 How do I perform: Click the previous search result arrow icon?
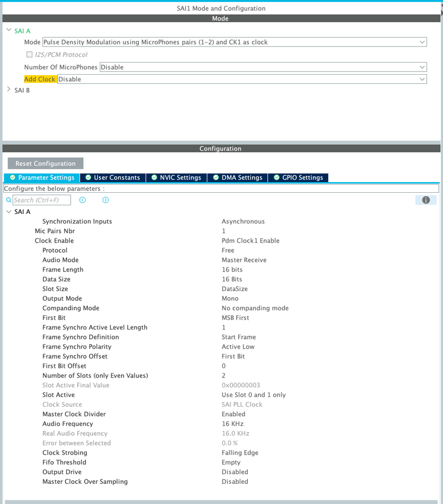click(x=82, y=200)
